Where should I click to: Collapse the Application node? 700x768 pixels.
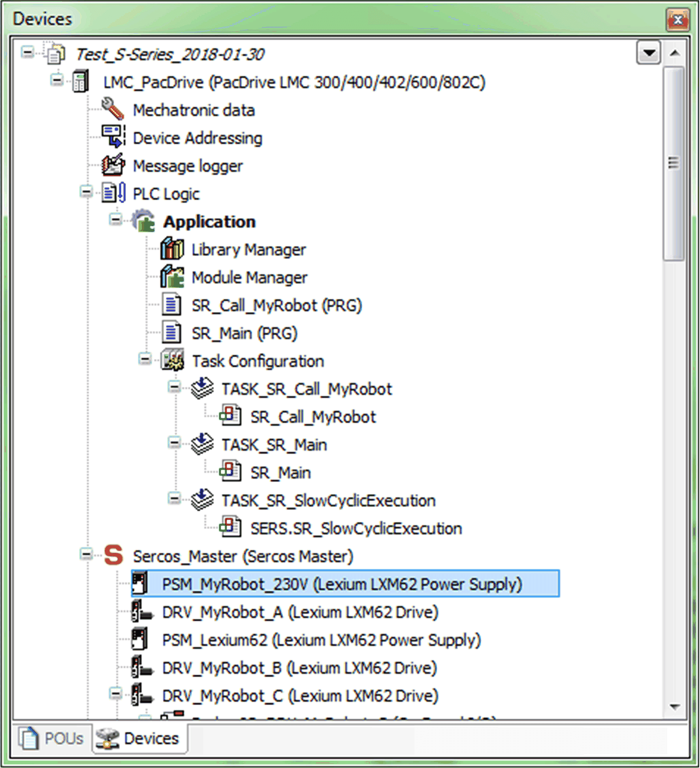pos(115,219)
